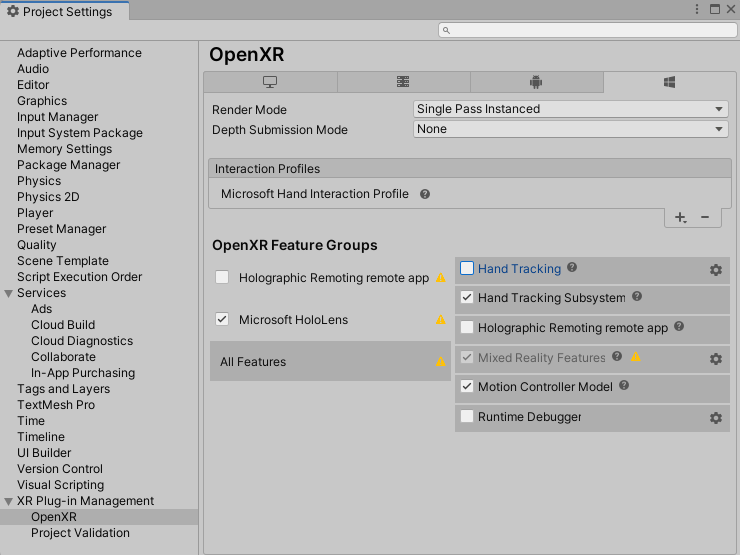This screenshot has height=555, width=740.
Task: Open Hand Tracking settings gear
Action: click(716, 269)
